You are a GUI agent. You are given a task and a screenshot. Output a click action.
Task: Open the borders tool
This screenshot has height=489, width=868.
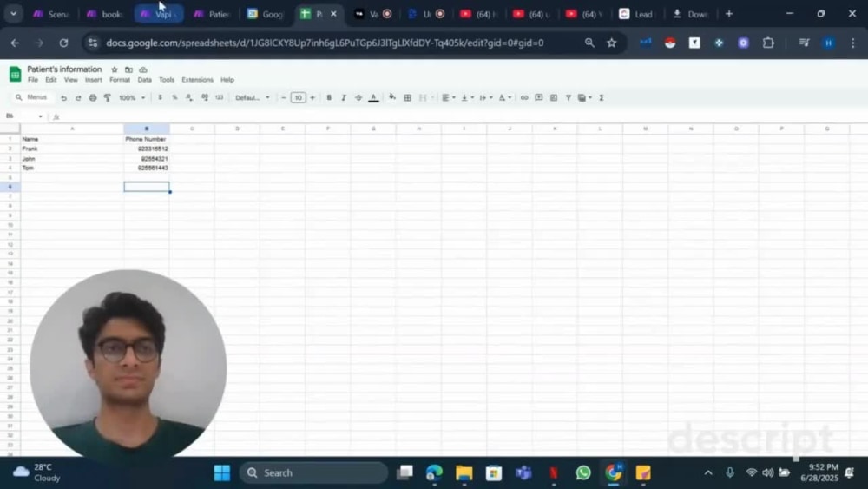[x=407, y=97]
